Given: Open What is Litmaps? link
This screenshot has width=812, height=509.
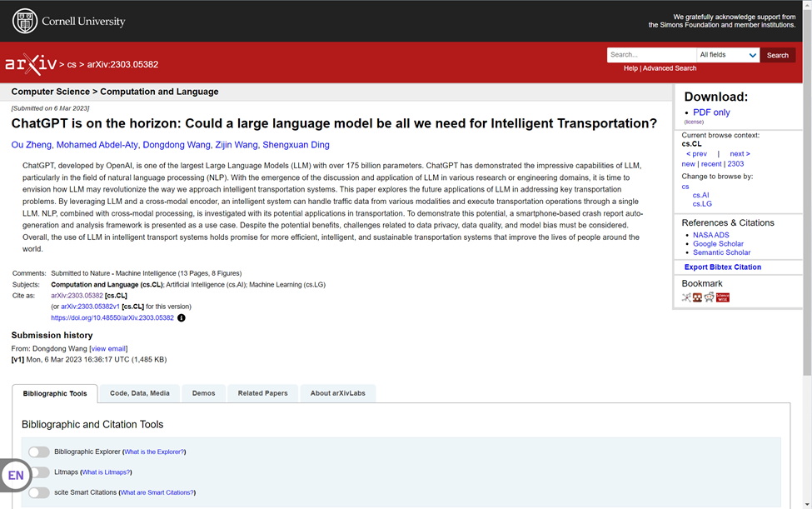Looking at the screenshot, I should coord(106,472).
